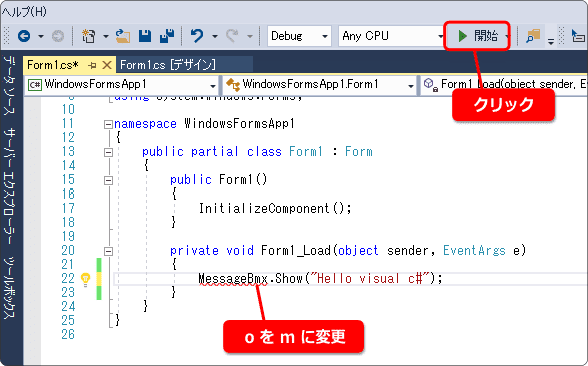Switch to Form1.cs [デザイン] tab

click(168, 65)
